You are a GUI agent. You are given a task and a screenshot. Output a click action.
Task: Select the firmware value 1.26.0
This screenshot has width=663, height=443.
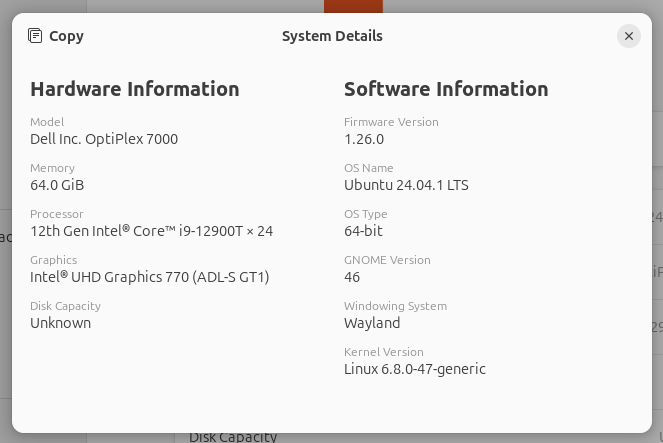click(364, 139)
